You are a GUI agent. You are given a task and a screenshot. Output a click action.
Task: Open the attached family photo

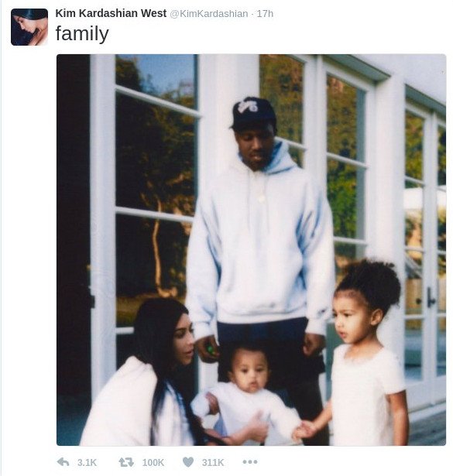click(x=251, y=250)
